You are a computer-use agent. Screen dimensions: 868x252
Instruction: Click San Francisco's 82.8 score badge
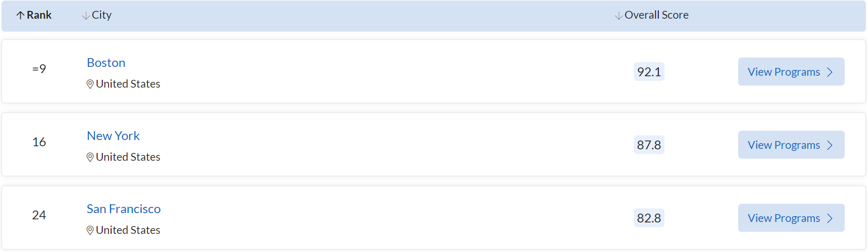(649, 218)
